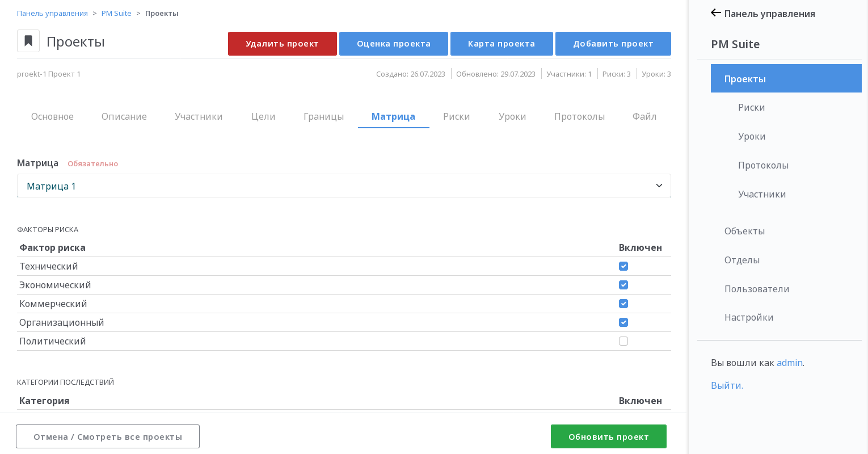Click Отмена / Смотреть все проекты
Viewport: 868px width, 454px height.
[108, 436]
